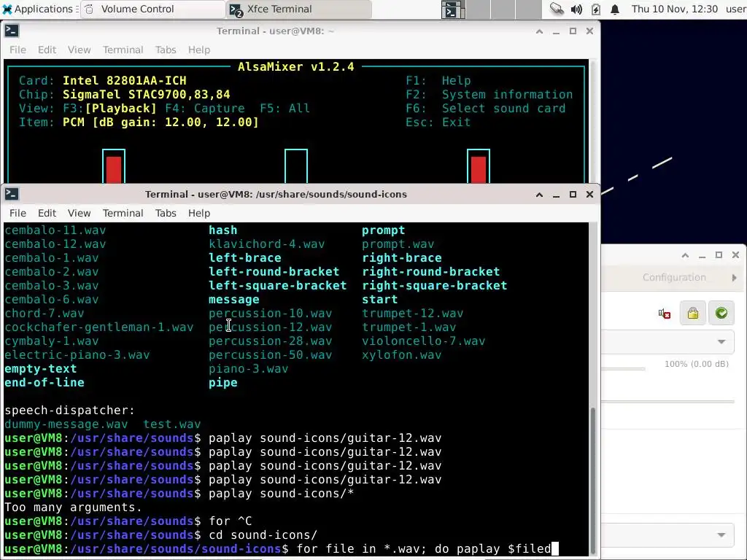The height and width of the screenshot is (560, 747).
Task: Open window menu icon of sound-icons terminal
Action: click(12, 194)
